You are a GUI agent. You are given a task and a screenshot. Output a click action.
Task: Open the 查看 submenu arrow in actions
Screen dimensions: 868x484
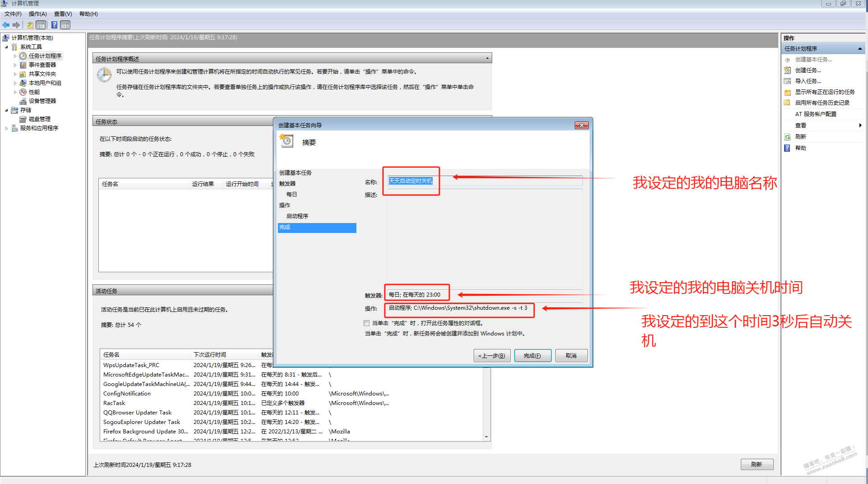[x=860, y=126]
